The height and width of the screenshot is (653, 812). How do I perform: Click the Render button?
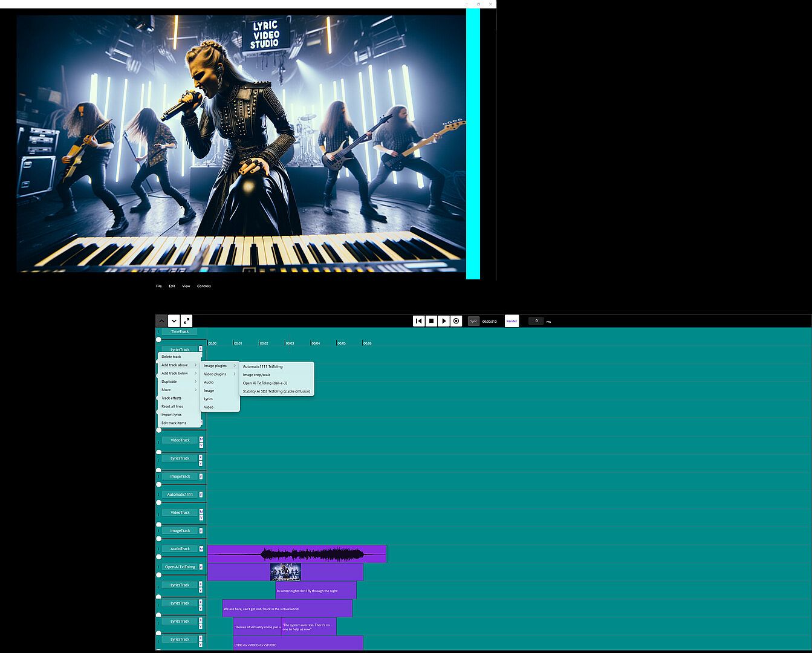pos(512,321)
